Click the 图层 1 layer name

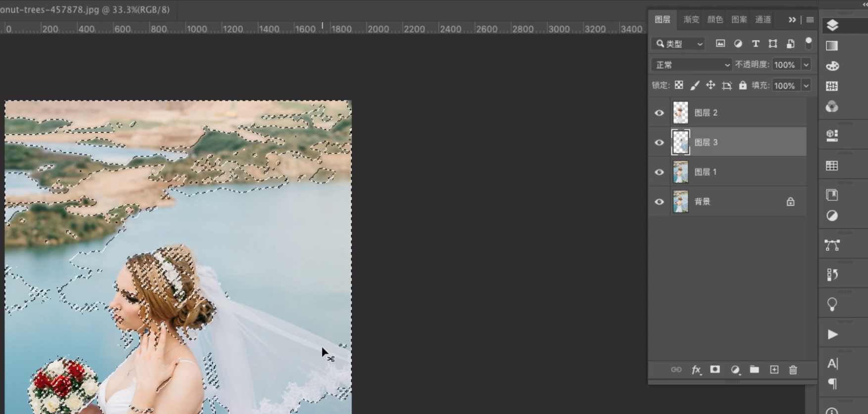point(706,172)
